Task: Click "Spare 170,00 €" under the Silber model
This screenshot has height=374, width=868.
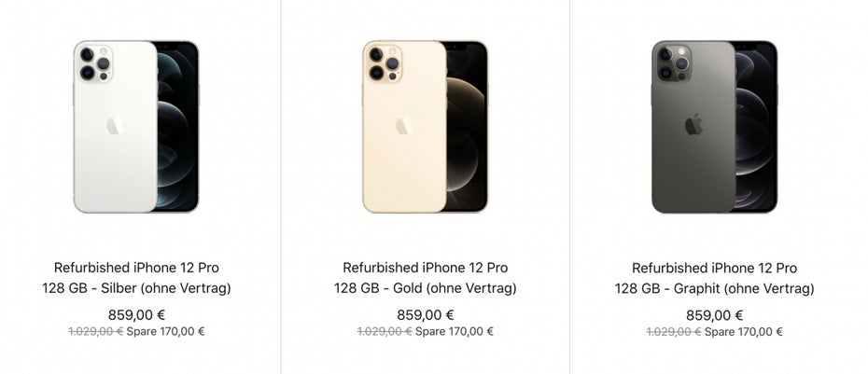Action: [166, 331]
